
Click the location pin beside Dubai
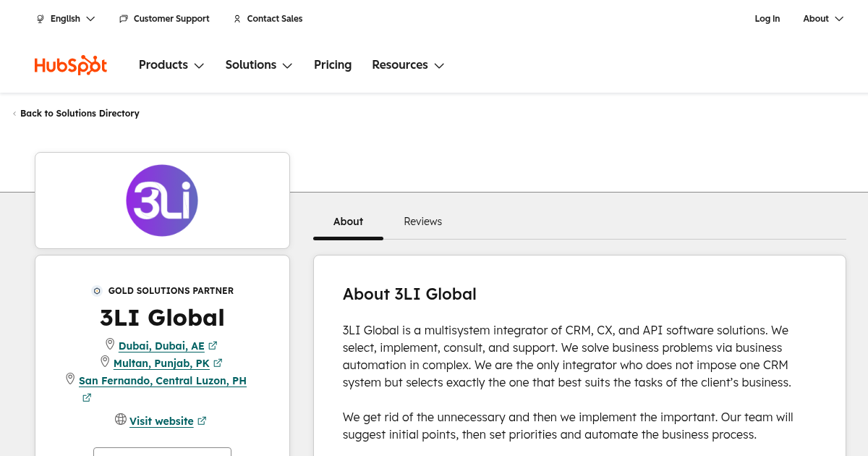pos(110,344)
